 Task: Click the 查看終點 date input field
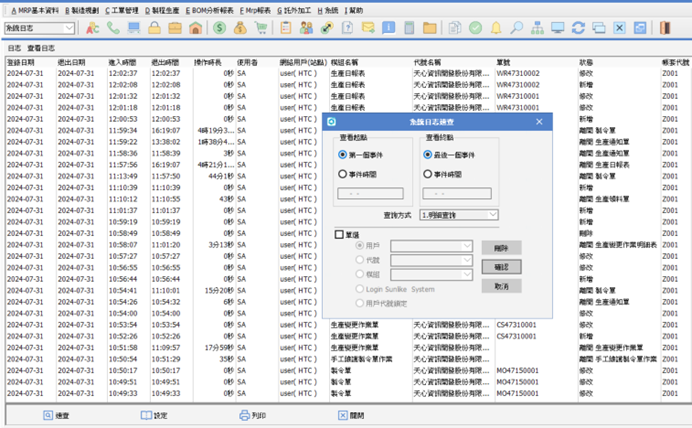(457, 193)
